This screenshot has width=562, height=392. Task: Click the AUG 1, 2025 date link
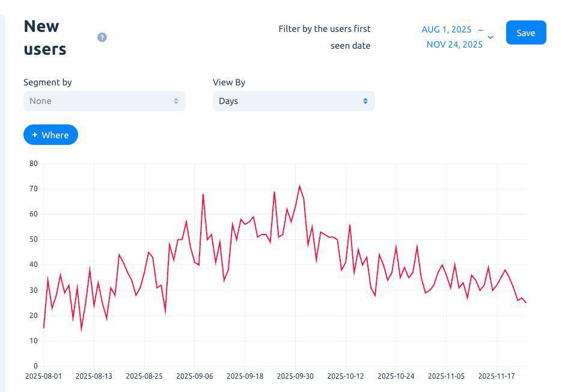click(x=447, y=29)
